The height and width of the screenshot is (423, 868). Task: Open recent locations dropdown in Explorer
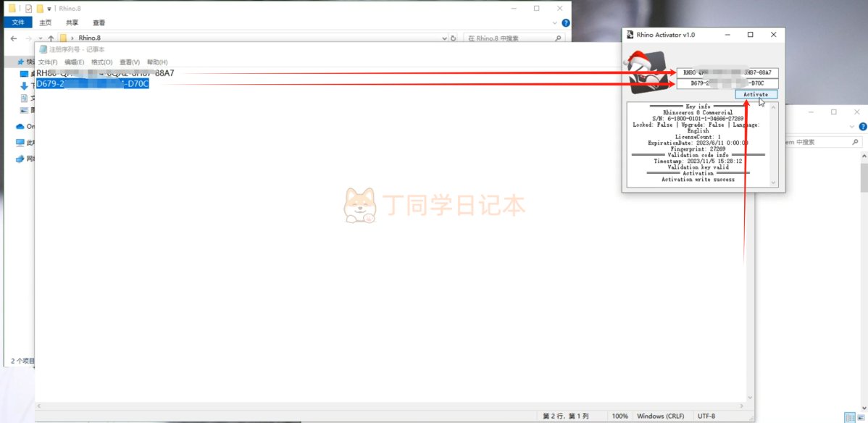(x=41, y=38)
